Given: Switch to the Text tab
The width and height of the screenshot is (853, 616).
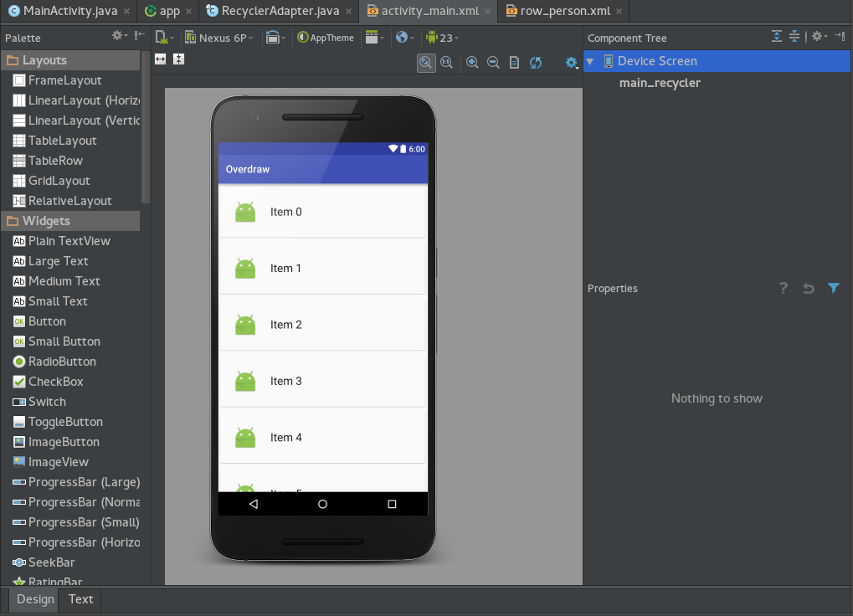Looking at the screenshot, I should [x=80, y=599].
